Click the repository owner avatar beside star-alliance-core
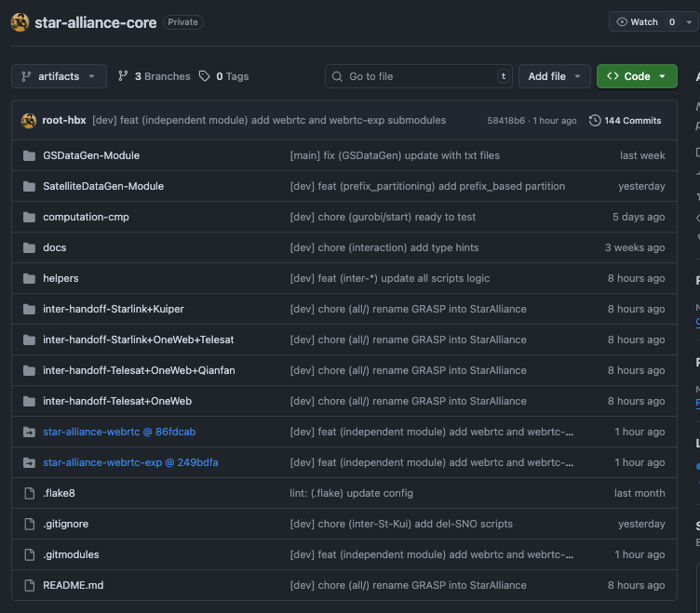Viewport: 700px width, 613px height. tap(20, 22)
